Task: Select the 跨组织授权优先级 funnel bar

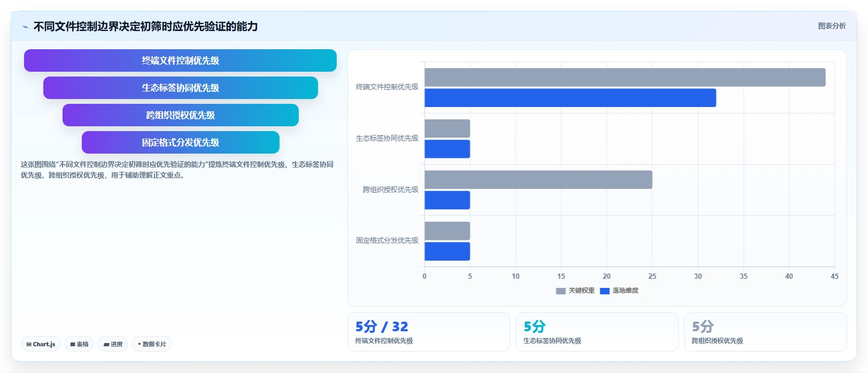Action: tap(181, 115)
